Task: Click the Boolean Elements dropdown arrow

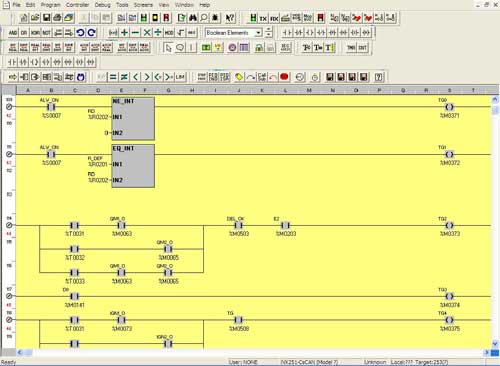Action: [258, 33]
